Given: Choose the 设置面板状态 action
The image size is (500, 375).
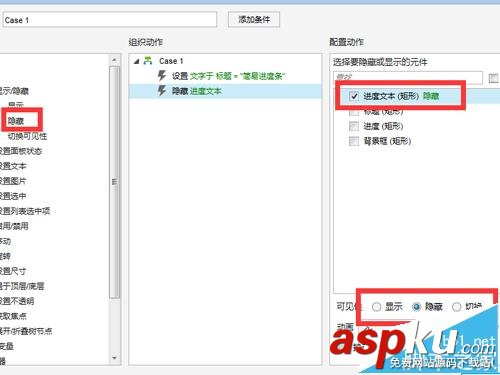Looking at the screenshot, I should (21, 151).
